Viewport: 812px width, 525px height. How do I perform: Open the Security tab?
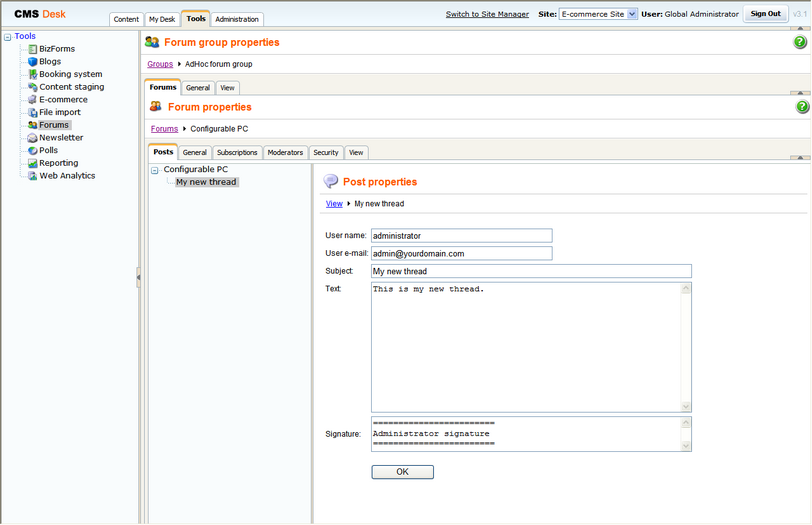coord(326,153)
